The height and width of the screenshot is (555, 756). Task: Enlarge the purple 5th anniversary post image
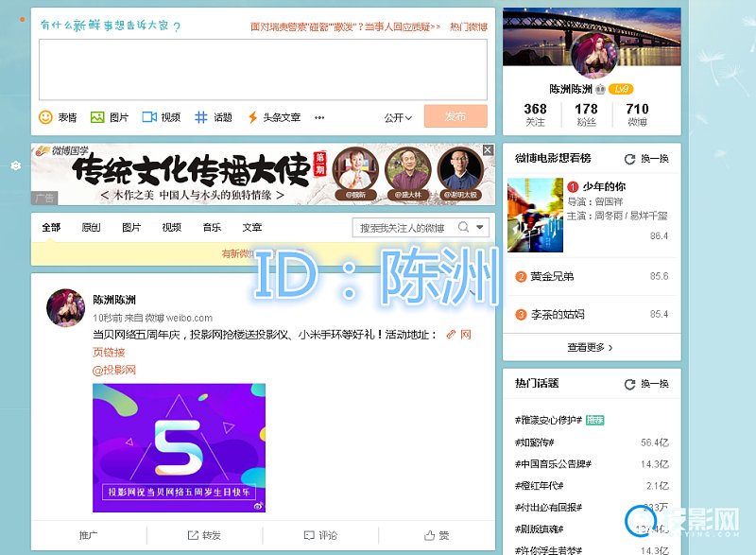179,447
